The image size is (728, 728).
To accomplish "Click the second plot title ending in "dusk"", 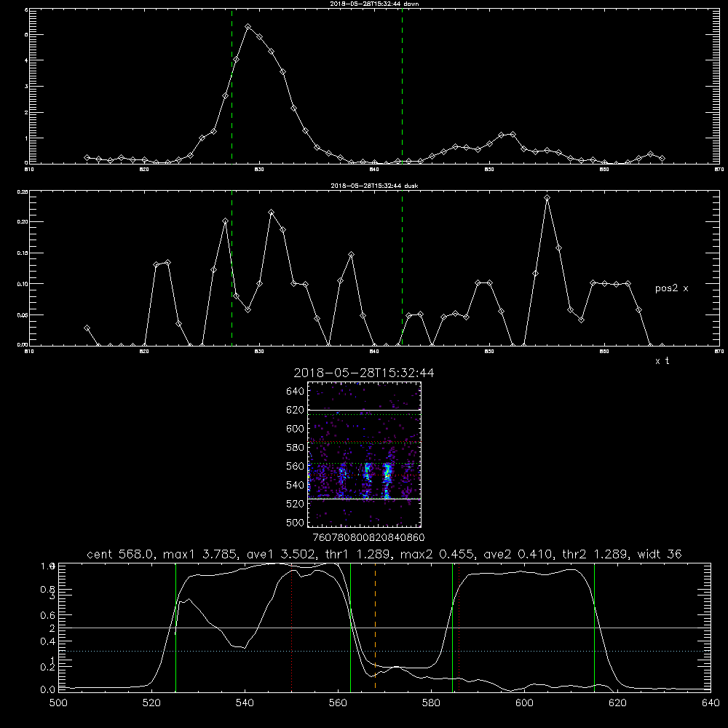I will pyautogui.click(x=374, y=185).
